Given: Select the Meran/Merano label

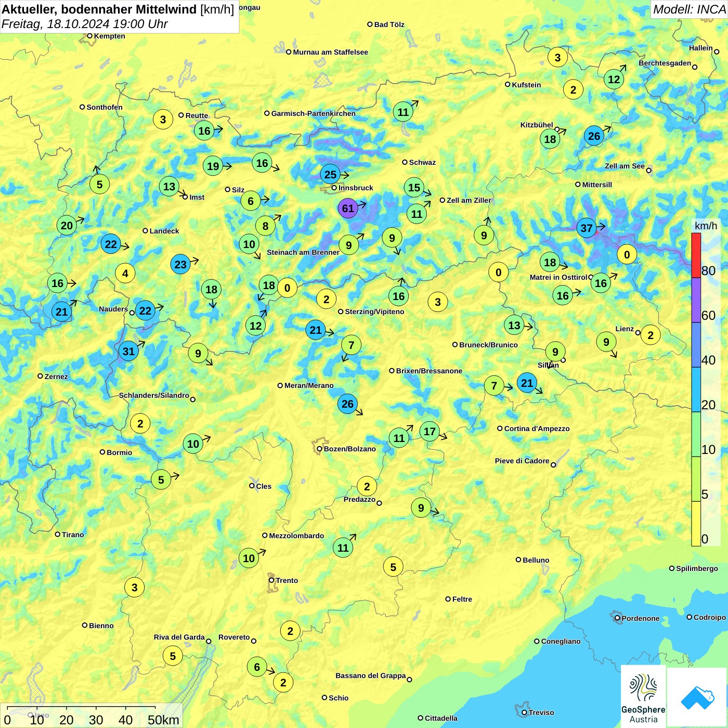Looking at the screenshot, I should (309, 385).
